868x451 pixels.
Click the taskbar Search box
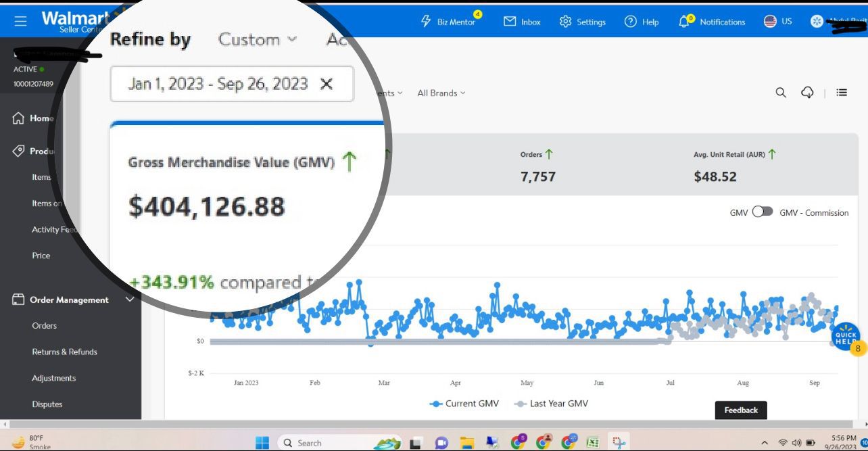(x=339, y=443)
